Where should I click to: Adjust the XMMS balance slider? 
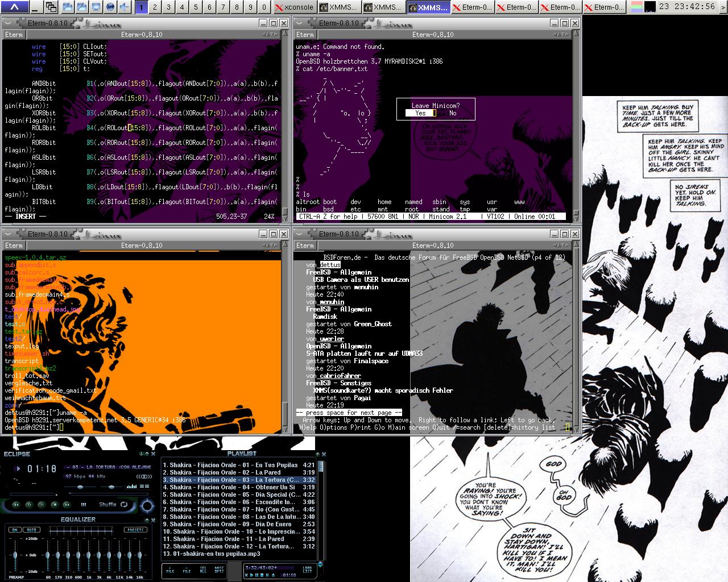[111, 487]
